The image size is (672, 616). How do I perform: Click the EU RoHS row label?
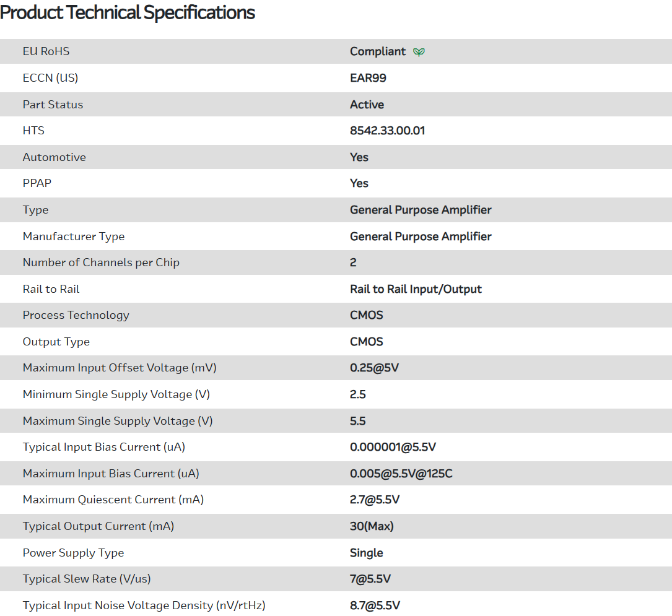click(x=46, y=51)
